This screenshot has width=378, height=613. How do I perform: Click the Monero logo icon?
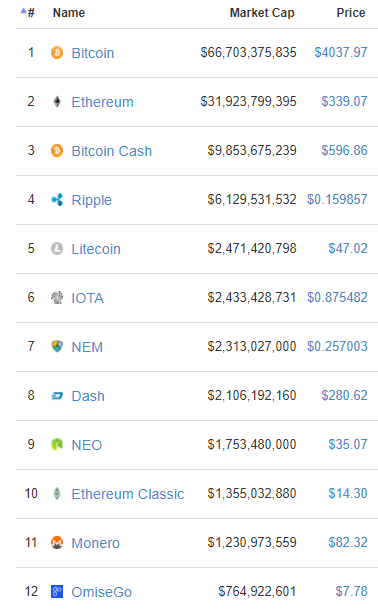coord(57,543)
